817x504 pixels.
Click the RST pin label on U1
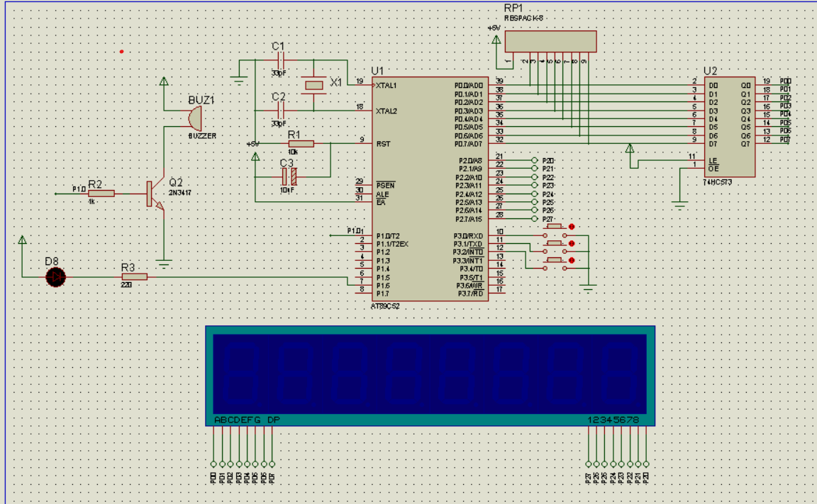(x=383, y=144)
